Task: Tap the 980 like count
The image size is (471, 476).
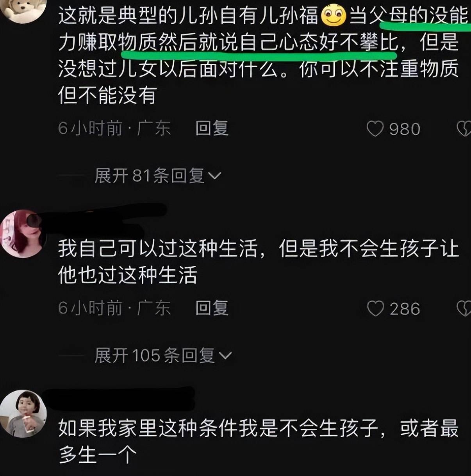Action: [405, 129]
